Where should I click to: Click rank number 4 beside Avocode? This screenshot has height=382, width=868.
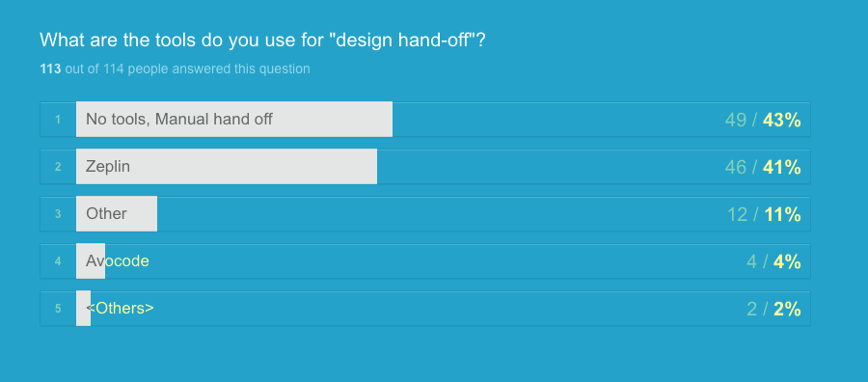[x=58, y=260]
